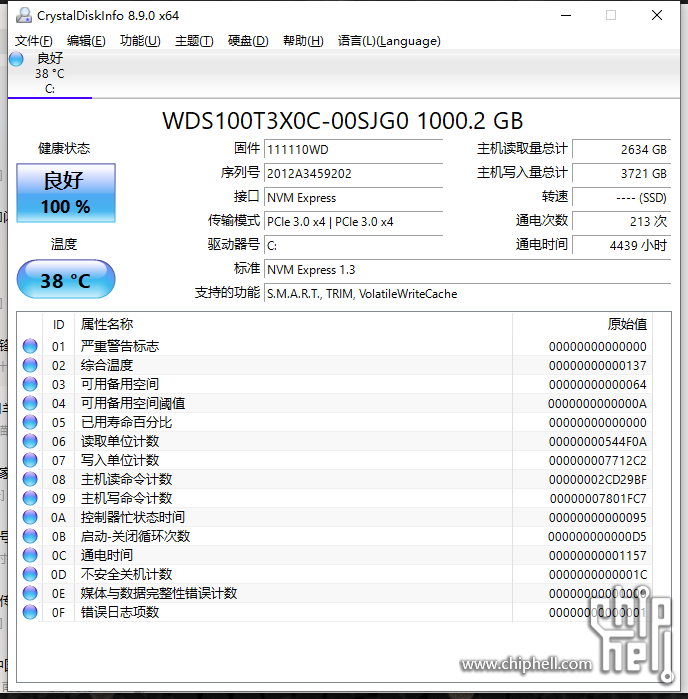This screenshot has width=688, height=699.
Task: Click raw value 0000000001157
Action: point(597,555)
